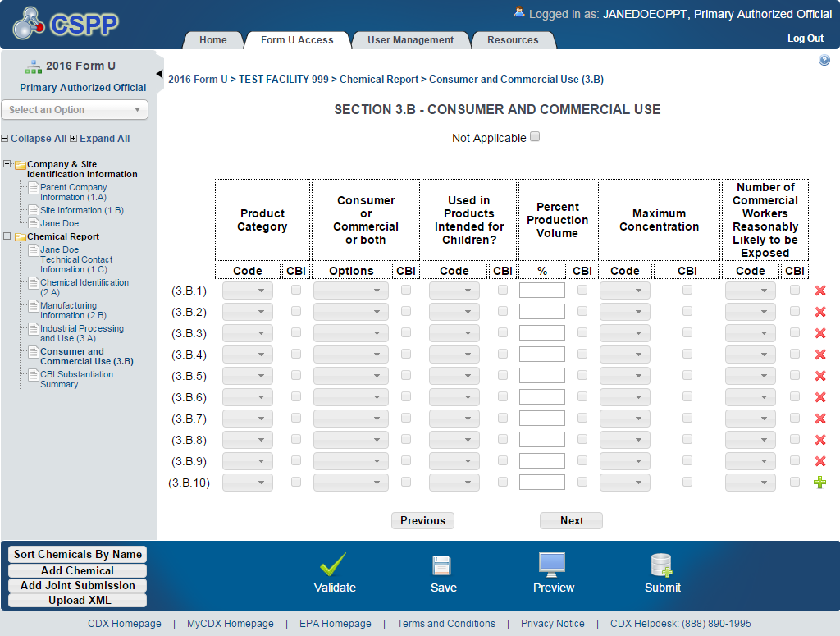Viewport: 840px width, 636px height.
Task: Click the Submit database icon
Action: click(x=661, y=565)
